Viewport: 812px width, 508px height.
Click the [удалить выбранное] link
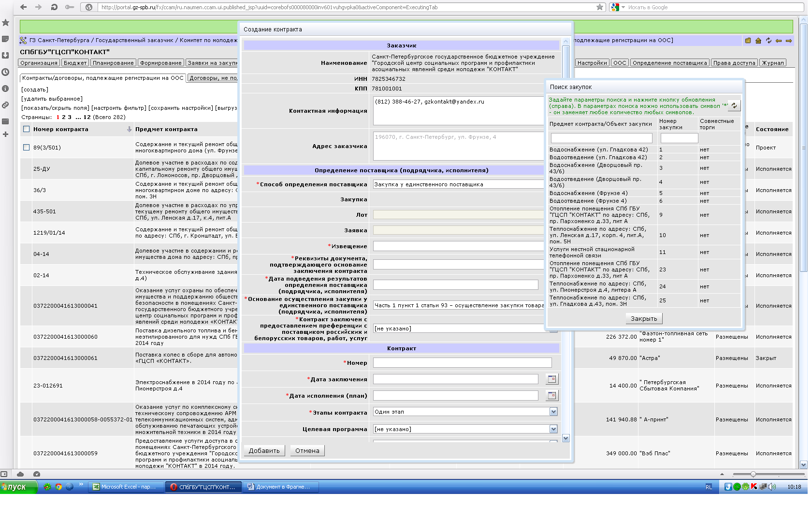point(52,99)
